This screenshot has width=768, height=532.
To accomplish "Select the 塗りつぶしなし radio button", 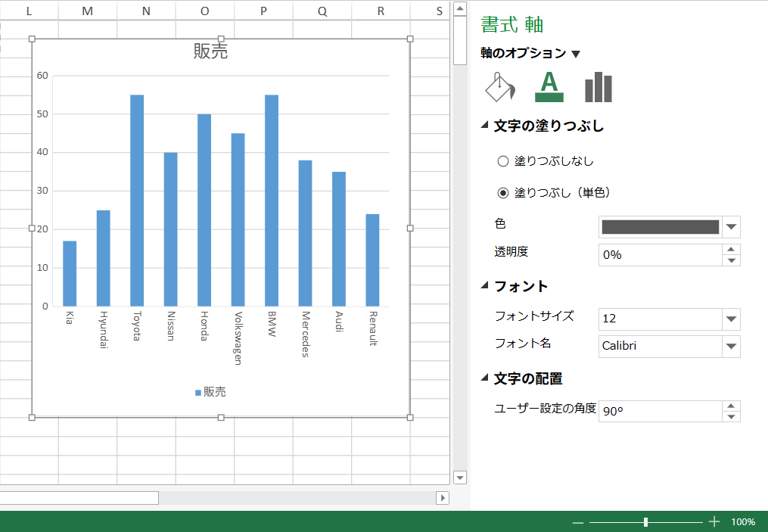I will point(503,161).
